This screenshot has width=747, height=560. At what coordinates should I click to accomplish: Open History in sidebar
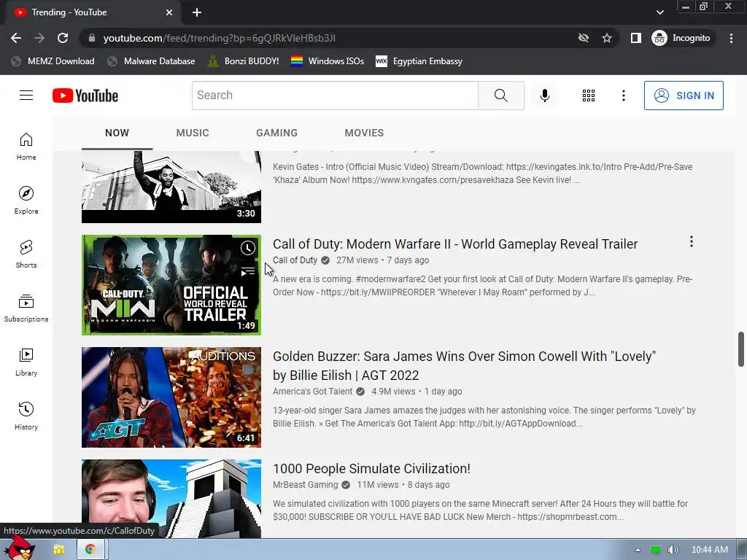[x=26, y=416]
